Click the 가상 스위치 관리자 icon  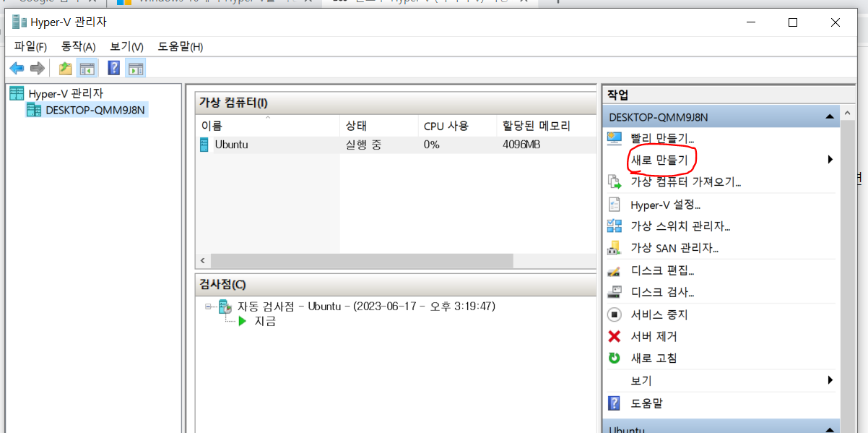point(615,226)
